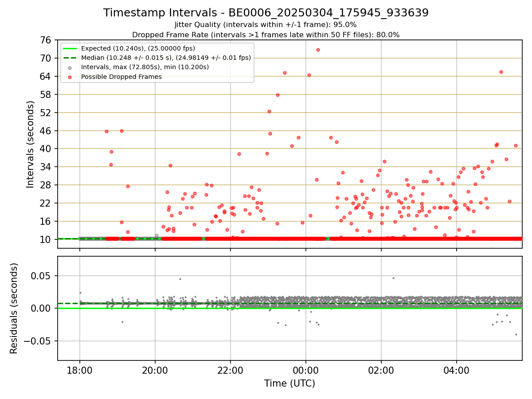Click the "Residuals (seconds)" y-axis label
This screenshot has width=532, height=399.
tap(14, 308)
